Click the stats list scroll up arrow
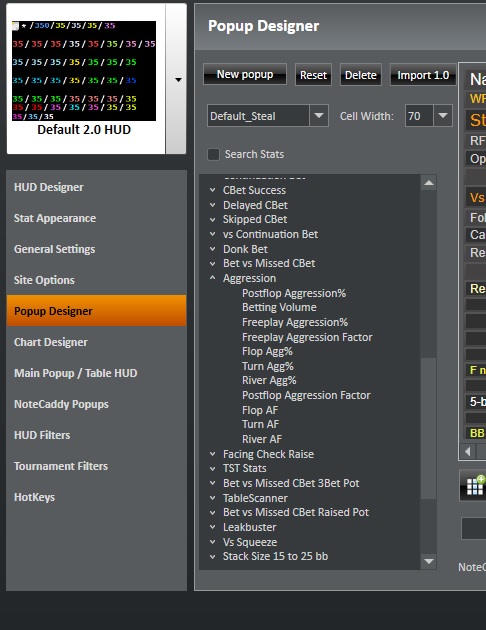The height and width of the screenshot is (630, 486). click(x=429, y=183)
